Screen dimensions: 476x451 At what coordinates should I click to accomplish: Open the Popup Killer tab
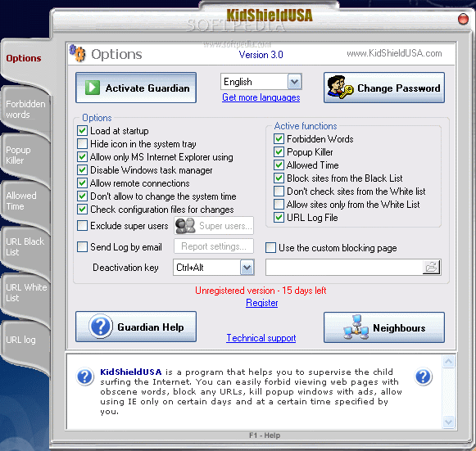coord(25,155)
